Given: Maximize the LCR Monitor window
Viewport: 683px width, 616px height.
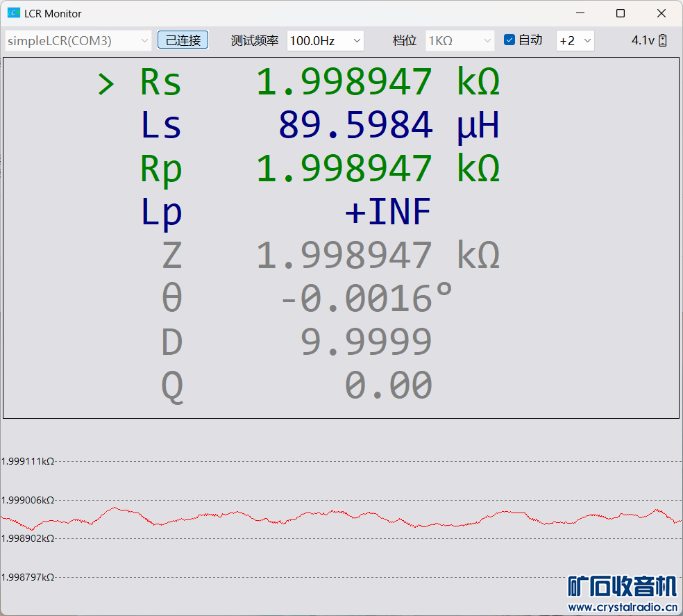Looking at the screenshot, I should [621, 13].
